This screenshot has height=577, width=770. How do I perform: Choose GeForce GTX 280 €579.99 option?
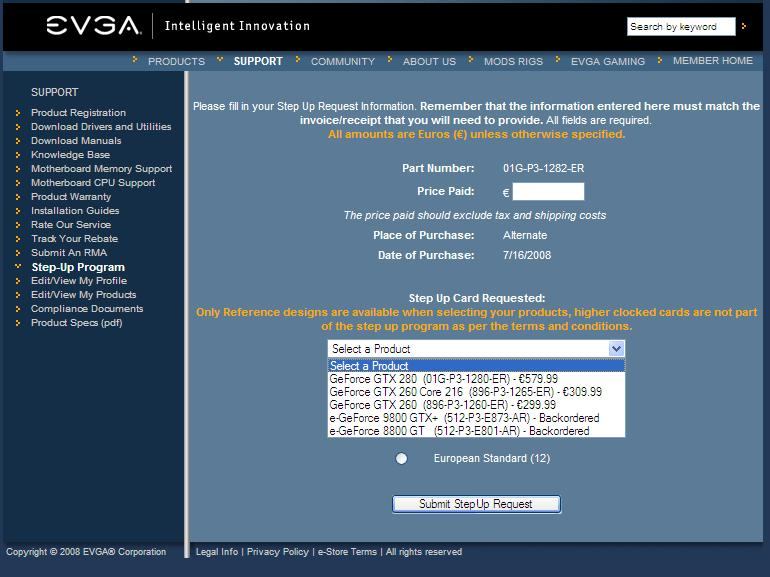click(476, 379)
